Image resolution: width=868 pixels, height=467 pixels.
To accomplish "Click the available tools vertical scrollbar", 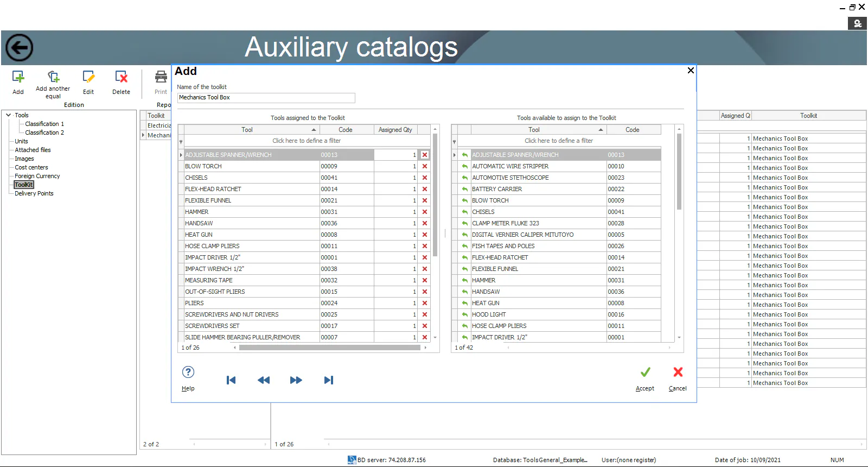I will [x=679, y=171].
